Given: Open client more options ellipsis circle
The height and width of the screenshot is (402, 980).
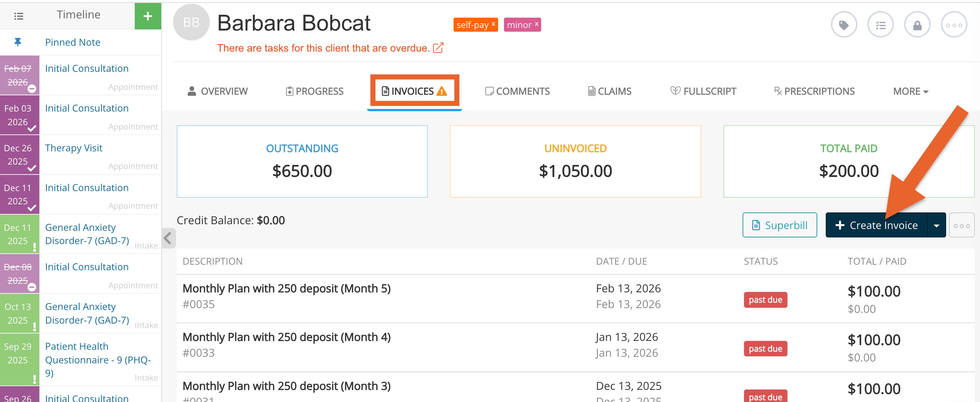Looking at the screenshot, I should coord(953,25).
